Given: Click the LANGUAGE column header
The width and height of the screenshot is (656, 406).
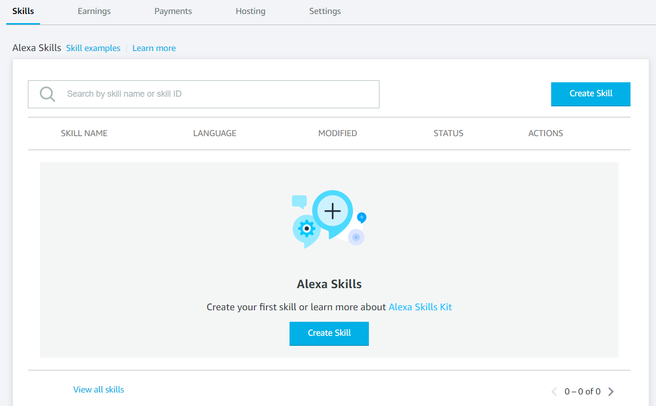Looking at the screenshot, I should click(x=215, y=133).
